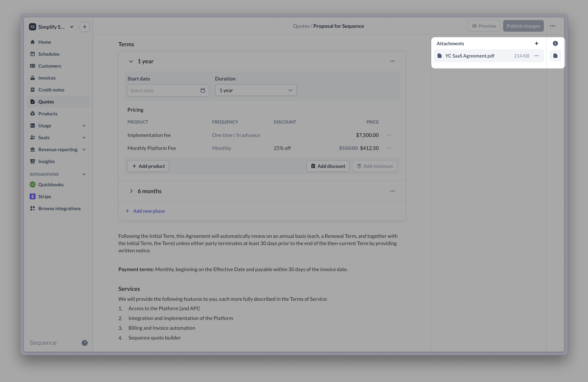
Task: Click the Monthly Platform Fee product name
Action: [152, 148]
